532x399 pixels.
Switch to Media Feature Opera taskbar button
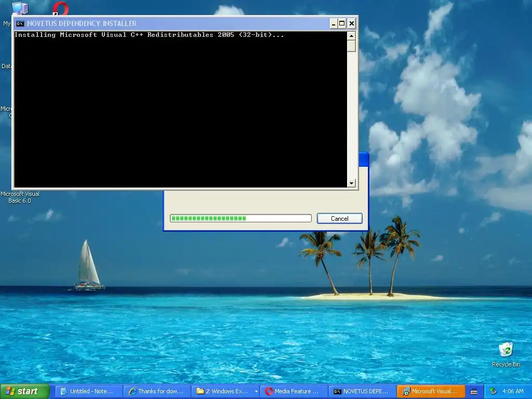tap(294, 391)
